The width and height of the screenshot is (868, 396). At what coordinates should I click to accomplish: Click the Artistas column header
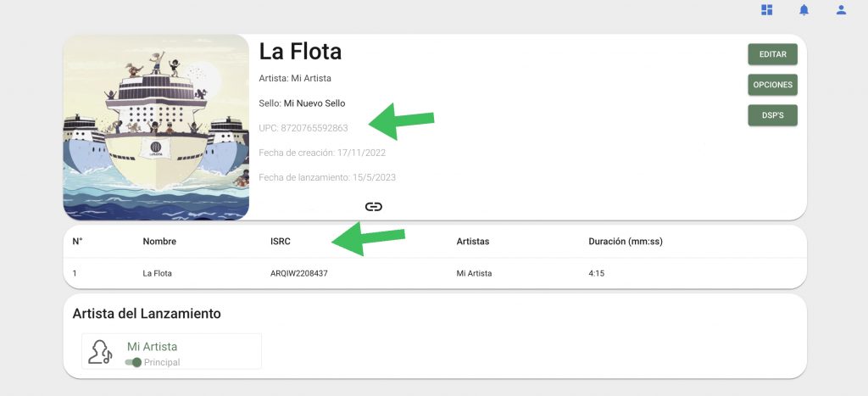pyautogui.click(x=473, y=242)
